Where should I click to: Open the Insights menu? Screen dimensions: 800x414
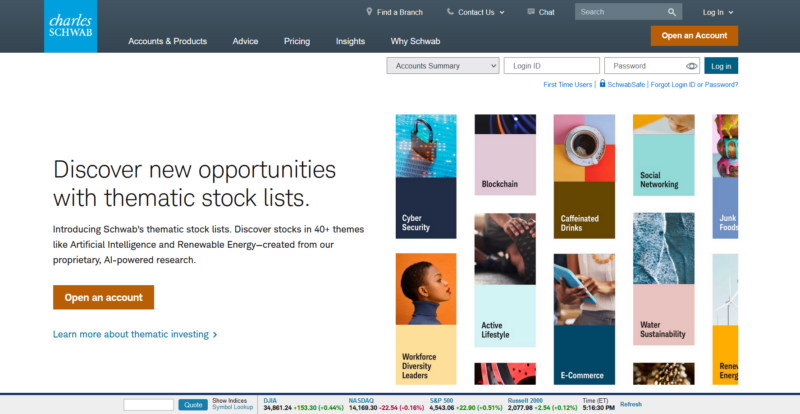point(351,41)
